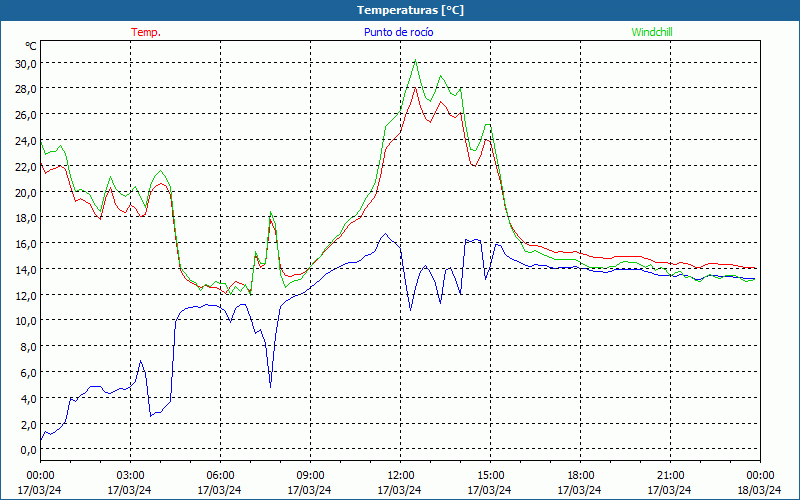Click the '06:00' time axis label
Screen dimensions: 800x500
[x=220, y=476]
